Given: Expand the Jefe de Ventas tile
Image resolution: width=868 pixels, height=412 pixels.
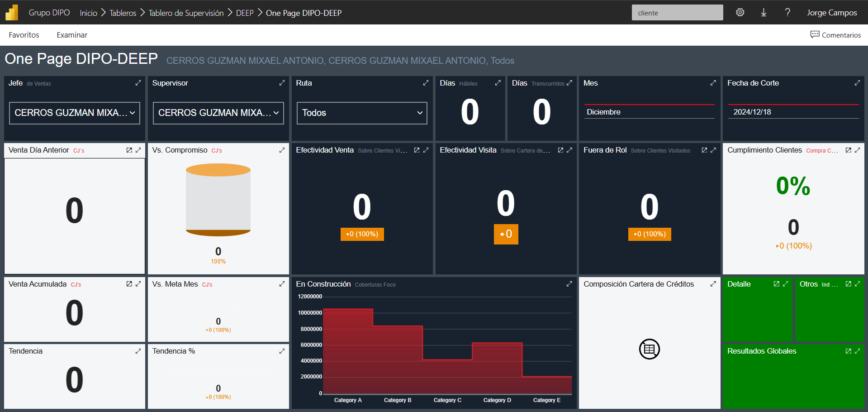Looking at the screenshot, I should click(x=138, y=83).
